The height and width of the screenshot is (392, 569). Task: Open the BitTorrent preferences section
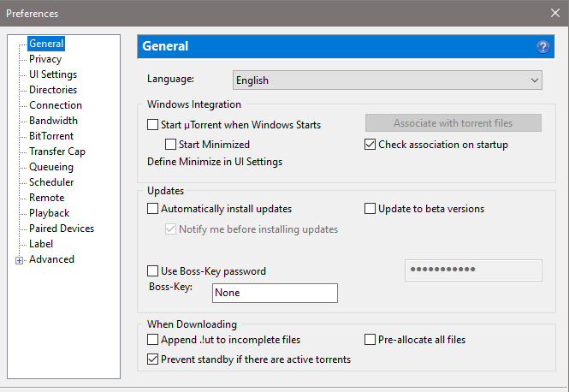[x=51, y=136]
